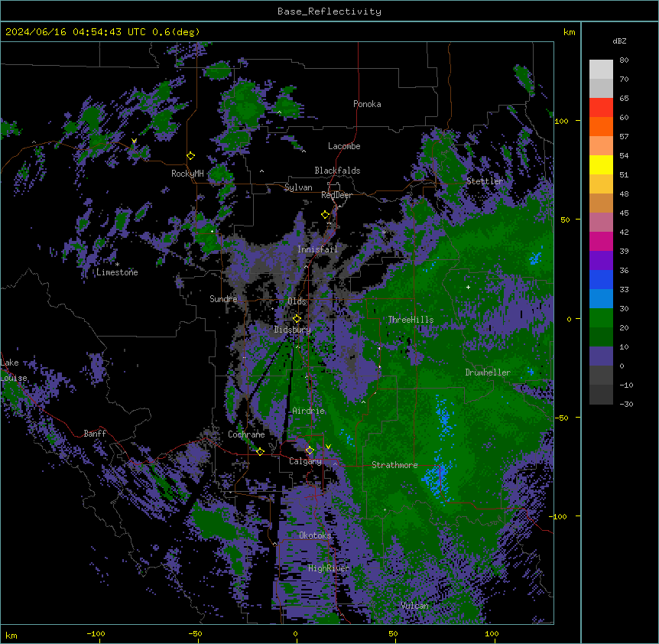Click the yellow V marker east of Calgary
659x644 pixels.
click(328, 447)
